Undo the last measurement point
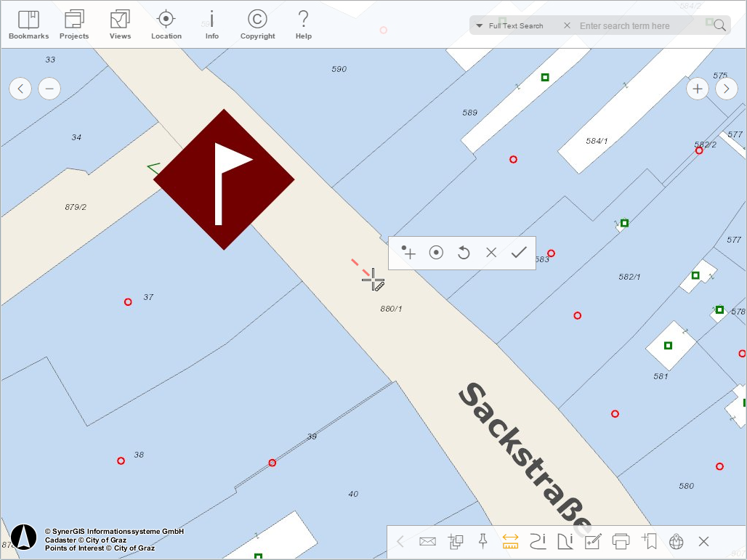Screen dimensions: 747x560 (x=464, y=253)
